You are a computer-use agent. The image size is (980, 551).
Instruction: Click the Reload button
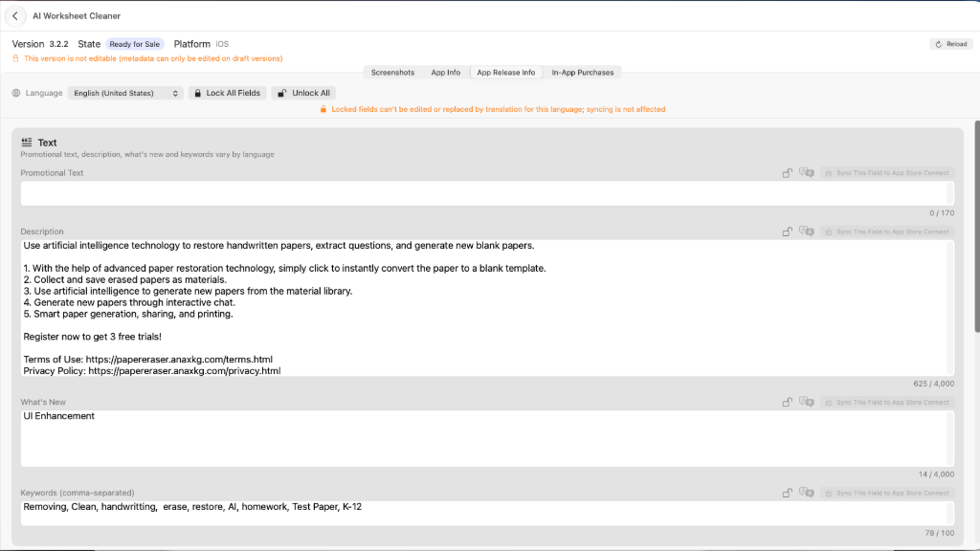click(950, 44)
